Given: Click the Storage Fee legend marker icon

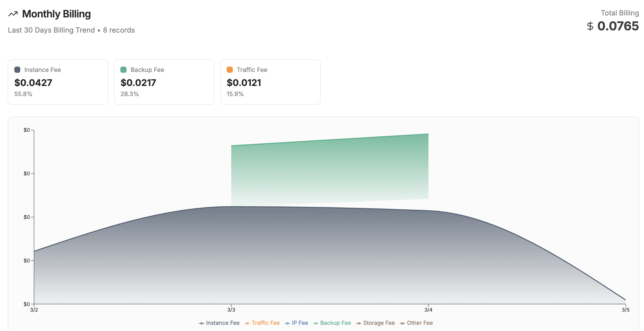Looking at the screenshot, I should click(x=359, y=323).
